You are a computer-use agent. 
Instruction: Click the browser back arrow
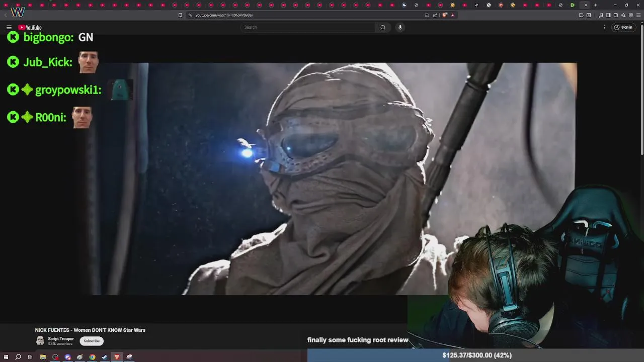coord(6,15)
